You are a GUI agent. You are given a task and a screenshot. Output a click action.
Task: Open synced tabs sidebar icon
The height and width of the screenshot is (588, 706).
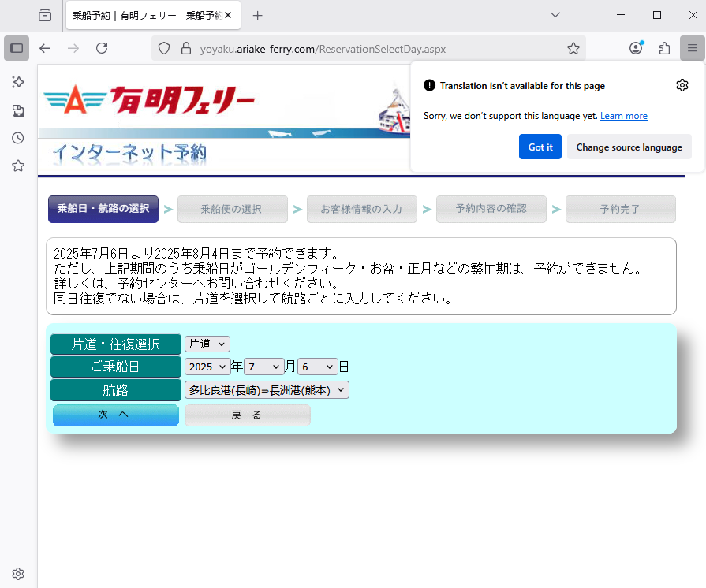point(18,110)
